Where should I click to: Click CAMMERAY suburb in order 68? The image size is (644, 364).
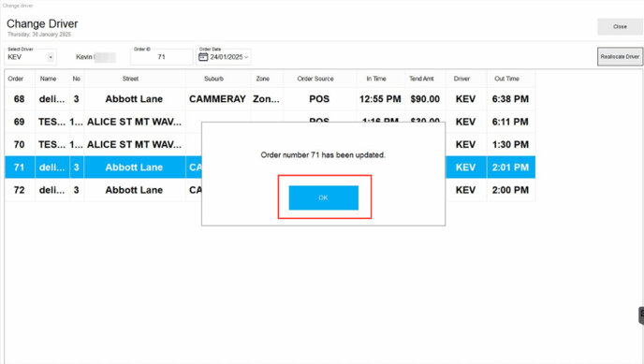pyautogui.click(x=218, y=99)
